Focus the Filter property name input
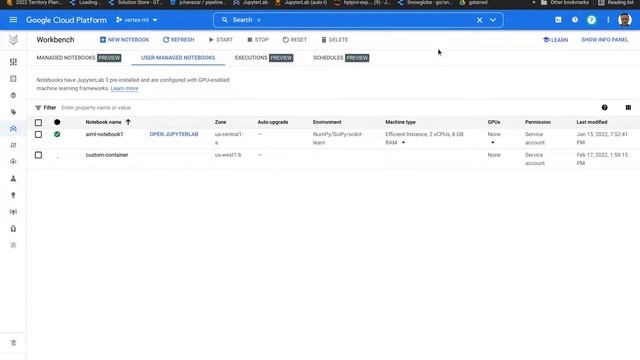Image resolution: width=640 pixels, height=360 pixels. 96,108
